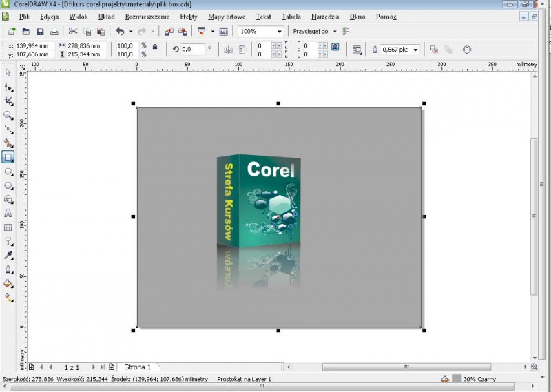Open the Mapy bitowe menu
The height and width of the screenshot is (392, 551).
click(x=226, y=16)
